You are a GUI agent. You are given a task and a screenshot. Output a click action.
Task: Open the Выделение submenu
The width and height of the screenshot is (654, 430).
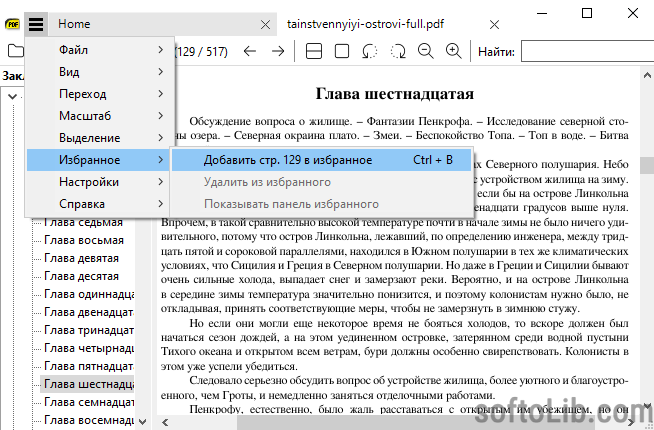pos(98,138)
